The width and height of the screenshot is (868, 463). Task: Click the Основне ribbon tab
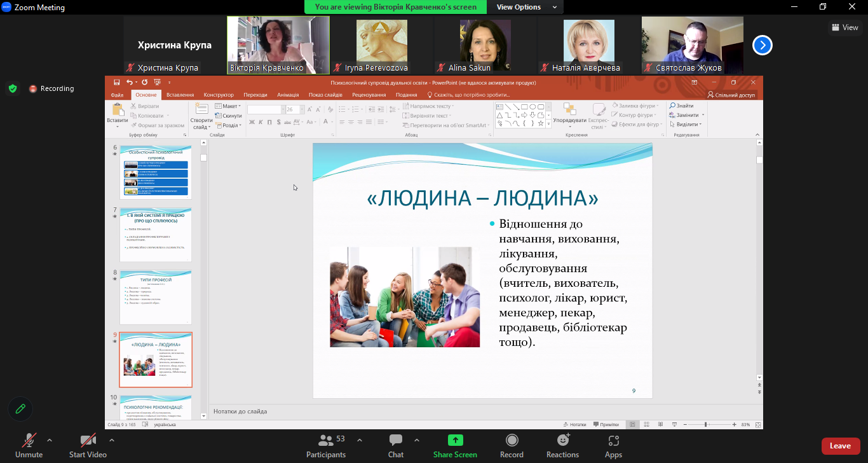pyautogui.click(x=146, y=95)
